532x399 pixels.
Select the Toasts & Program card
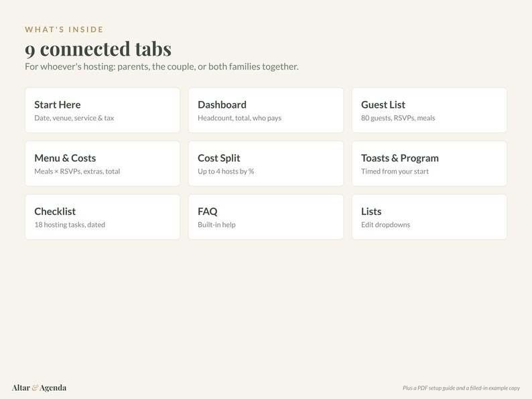click(429, 163)
